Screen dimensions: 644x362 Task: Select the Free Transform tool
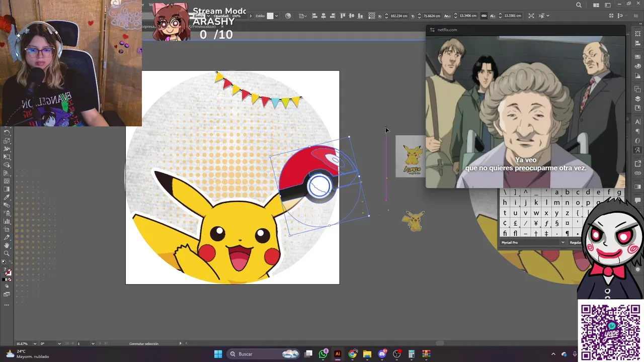coord(7,157)
